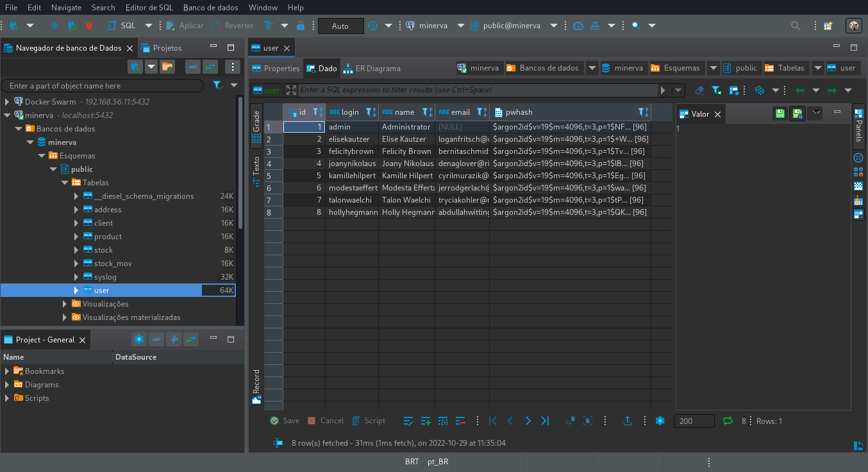
Task: Navigate to the last row
Action: click(x=545, y=421)
